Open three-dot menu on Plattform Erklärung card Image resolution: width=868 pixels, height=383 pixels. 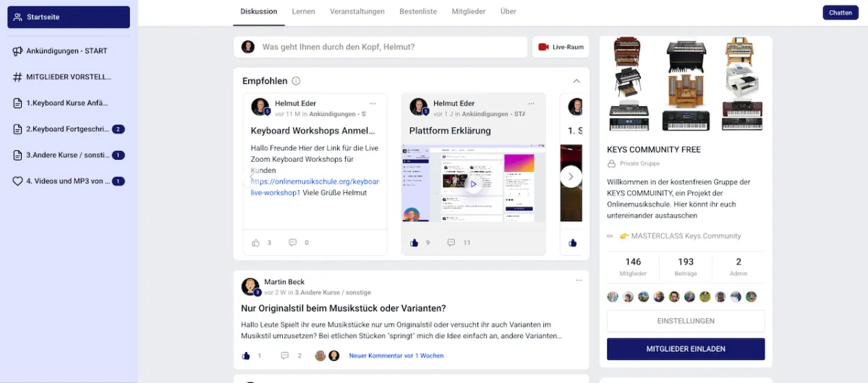click(x=532, y=103)
